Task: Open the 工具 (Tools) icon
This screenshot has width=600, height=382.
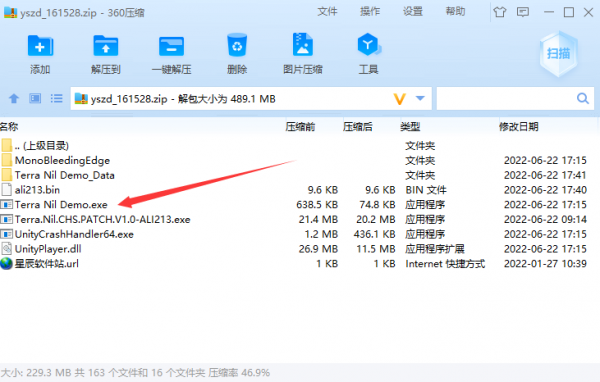Action: pos(368,45)
